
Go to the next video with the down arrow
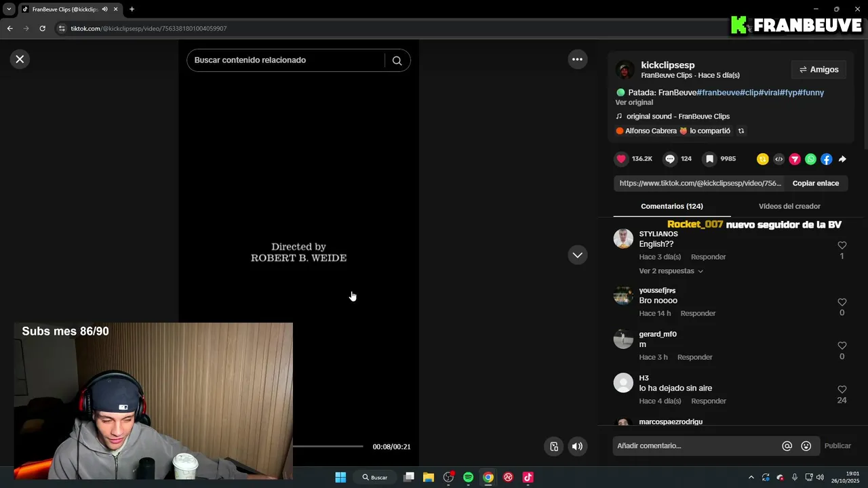(577, 255)
